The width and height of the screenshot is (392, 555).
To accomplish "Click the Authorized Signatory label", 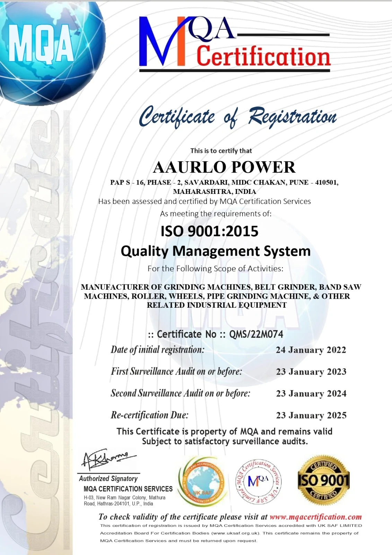I will [108, 479].
